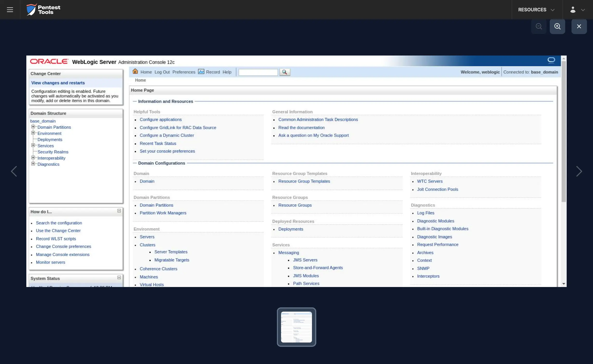Expand the Domain Partitions tree node
The height and width of the screenshot is (364, 593).
(x=33, y=127)
